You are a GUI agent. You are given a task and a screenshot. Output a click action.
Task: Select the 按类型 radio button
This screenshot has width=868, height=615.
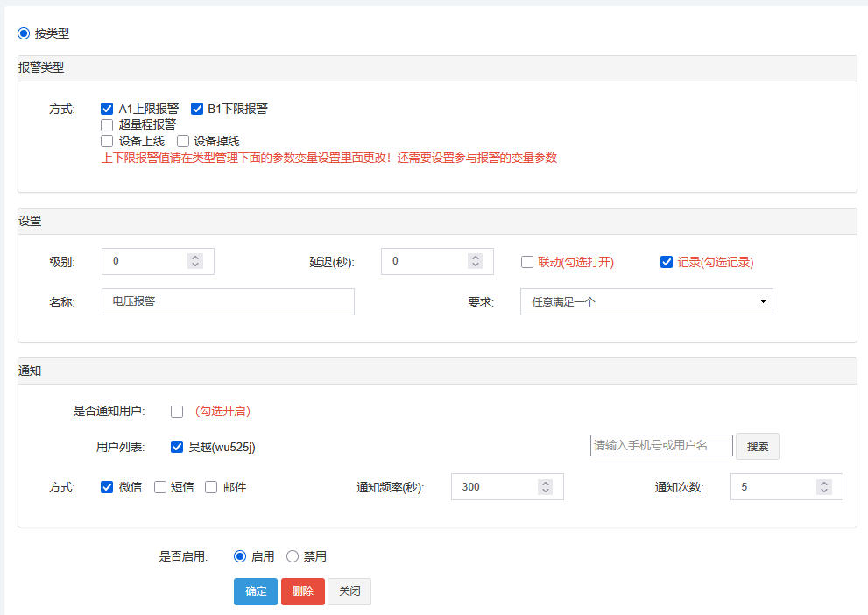(x=24, y=33)
